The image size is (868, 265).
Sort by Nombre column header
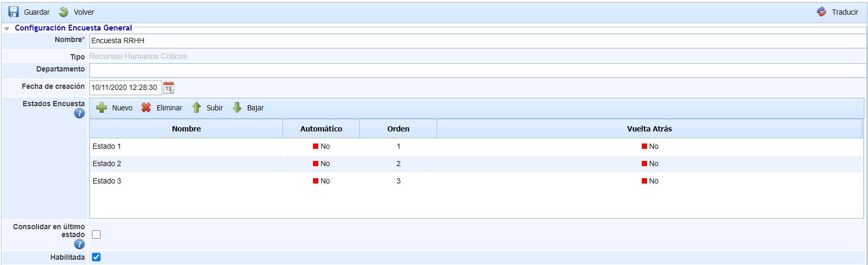click(x=186, y=129)
